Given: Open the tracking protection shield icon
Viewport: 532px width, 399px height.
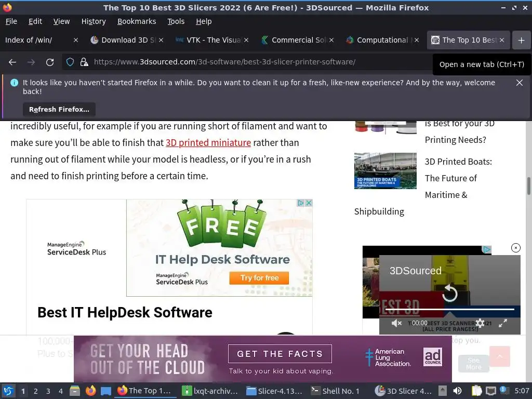Looking at the screenshot, I should [70, 62].
